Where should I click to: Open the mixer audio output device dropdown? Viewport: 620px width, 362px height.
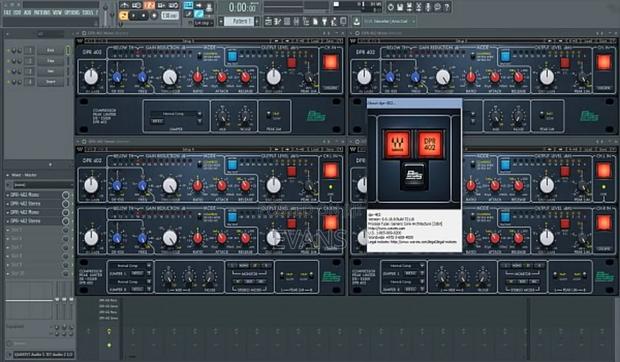(42, 355)
